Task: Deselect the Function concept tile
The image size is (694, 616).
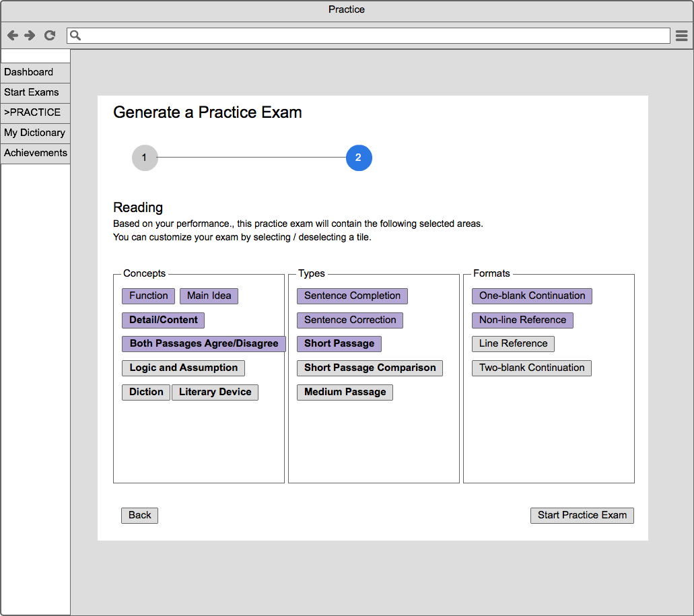Action: [148, 296]
